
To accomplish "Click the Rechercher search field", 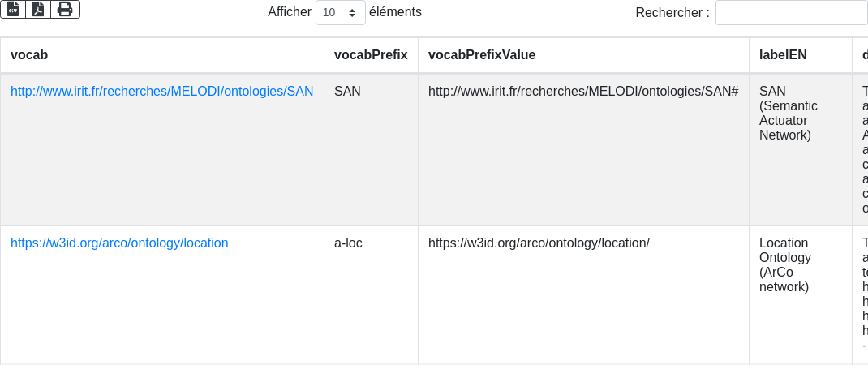I will pyautogui.click(x=791, y=13).
